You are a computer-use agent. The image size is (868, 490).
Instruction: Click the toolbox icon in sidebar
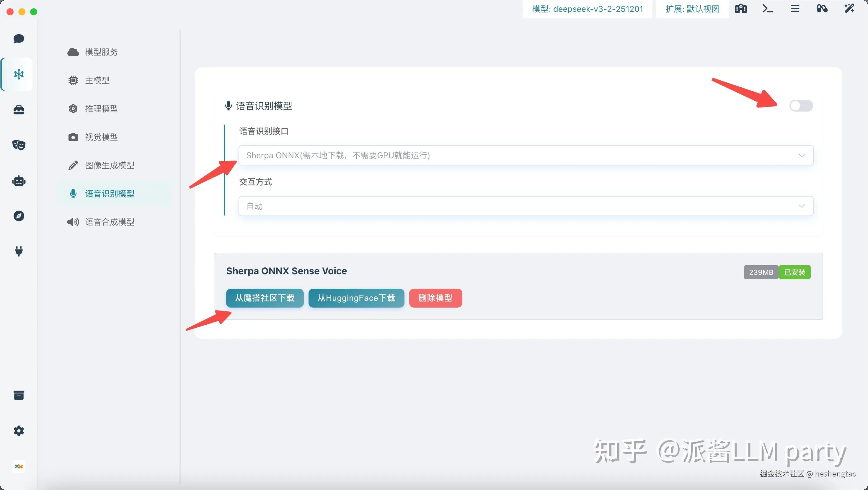tap(19, 110)
